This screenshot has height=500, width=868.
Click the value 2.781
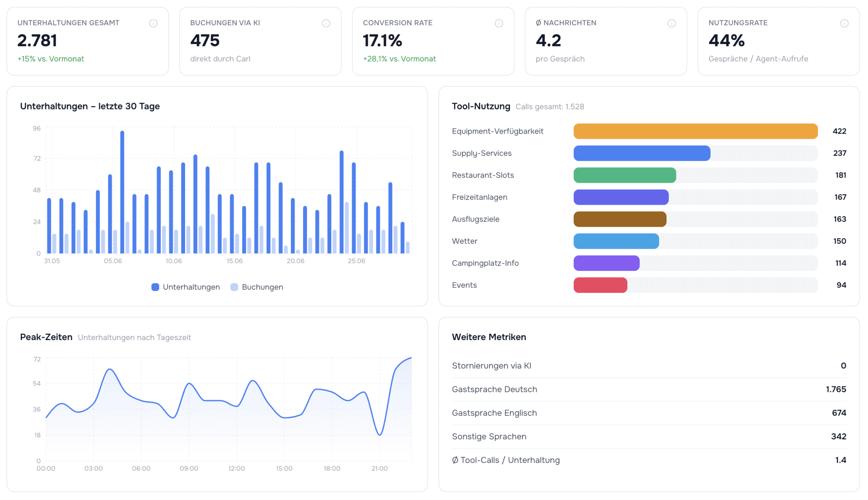(37, 41)
